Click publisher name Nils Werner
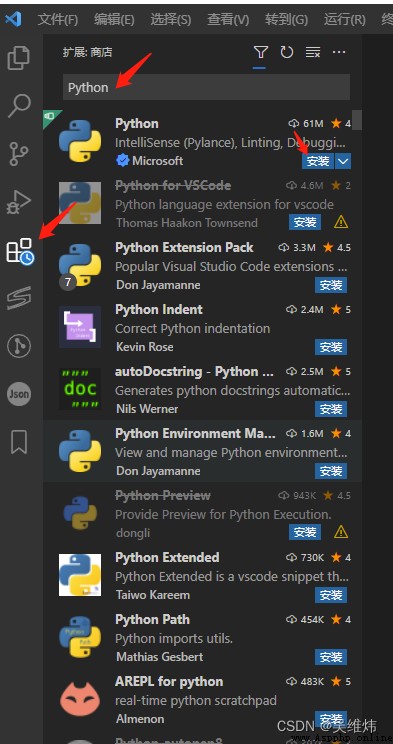This screenshot has height=744, width=393. pyautogui.click(x=147, y=409)
